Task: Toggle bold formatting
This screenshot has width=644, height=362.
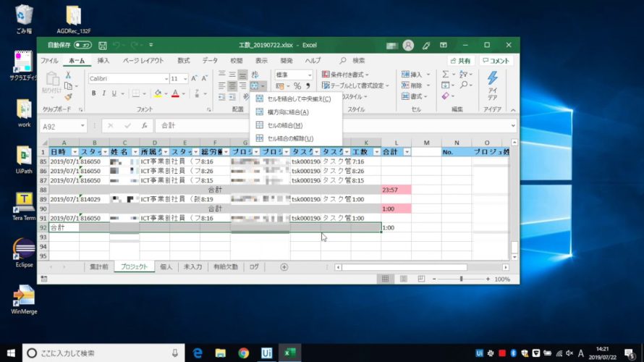Action: [93, 93]
